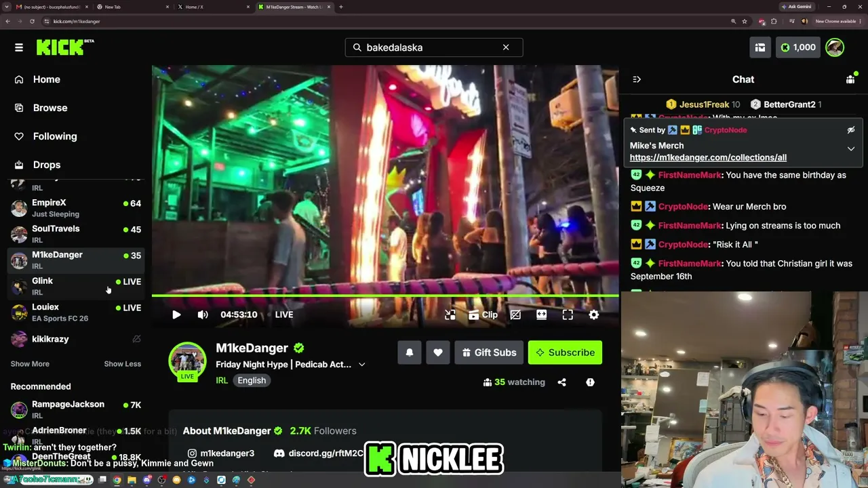
Task: Click the stream progress bar
Action: tap(385, 296)
